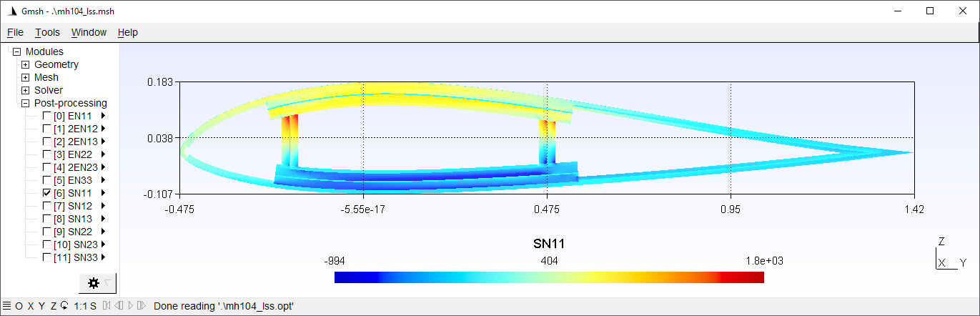The height and width of the screenshot is (316, 980).
Task: Reset scale with the 1:1 button
Action: point(79,306)
